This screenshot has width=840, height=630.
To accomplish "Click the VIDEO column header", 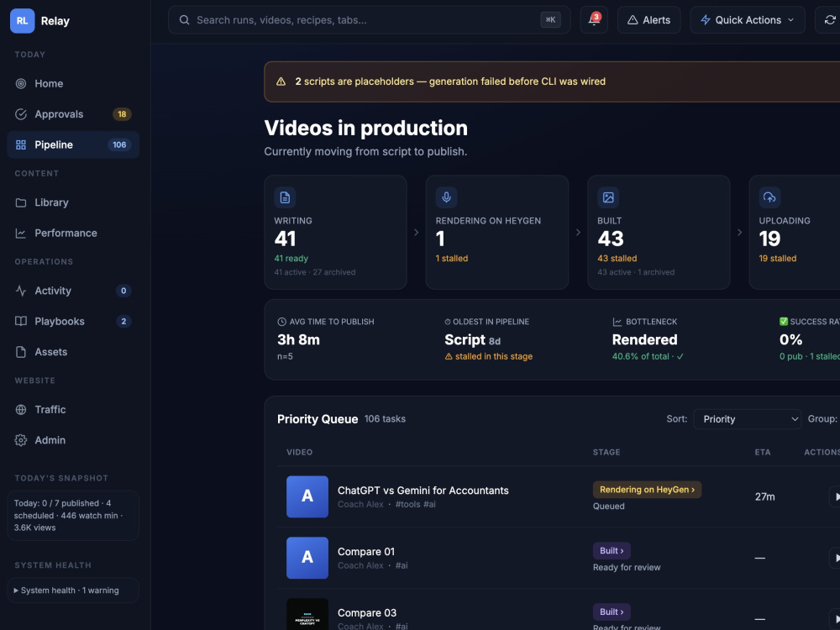I will [x=300, y=452].
